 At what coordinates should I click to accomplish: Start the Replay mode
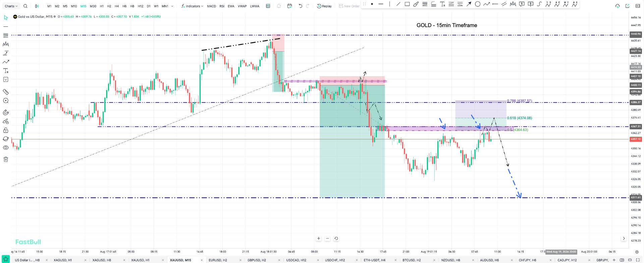point(324,6)
